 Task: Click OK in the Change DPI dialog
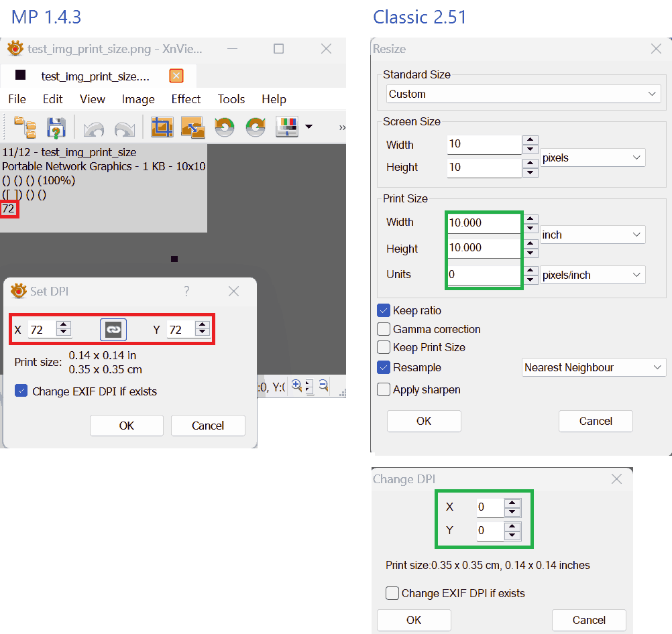pyautogui.click(x=414, y=620)
